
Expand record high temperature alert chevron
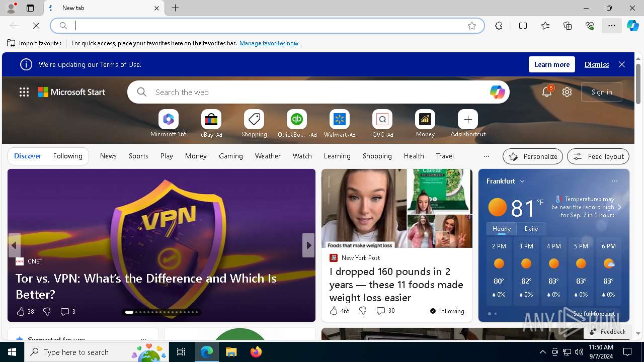point(619,207)
